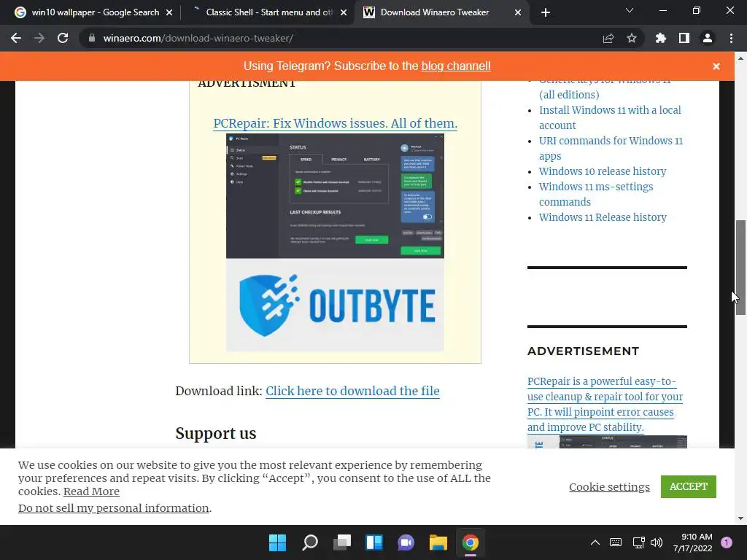This screenshot has width=747, height=560.
Task: Open Windows 10 release history link
Action: [x=602, y=171]
